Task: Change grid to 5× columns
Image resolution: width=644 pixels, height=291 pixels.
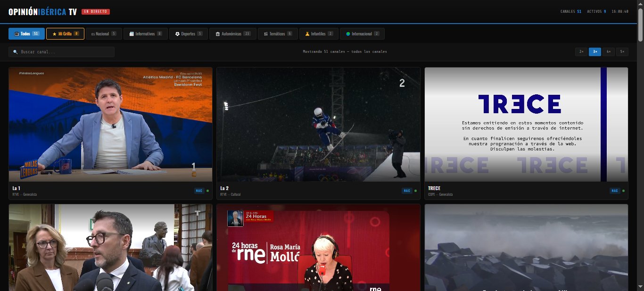Action: click(x=622, y=52)
